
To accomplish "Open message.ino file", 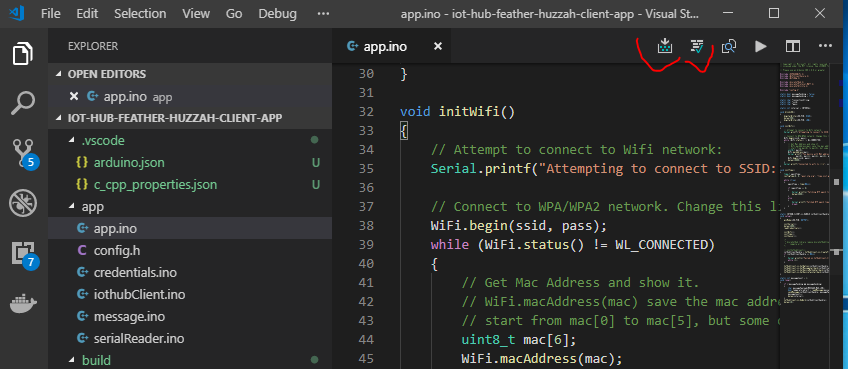I will click(129, 317).
